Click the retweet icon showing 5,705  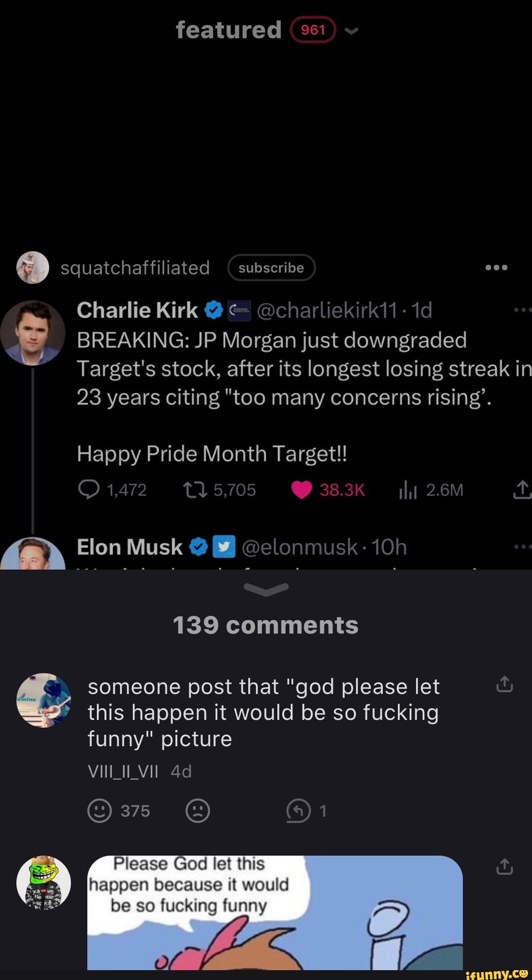point(195,490)
